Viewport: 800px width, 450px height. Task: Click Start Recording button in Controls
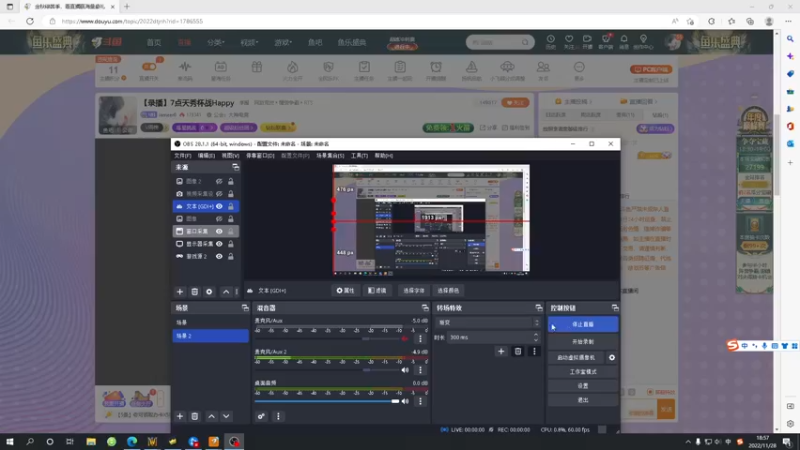click(x=583, y=341)
